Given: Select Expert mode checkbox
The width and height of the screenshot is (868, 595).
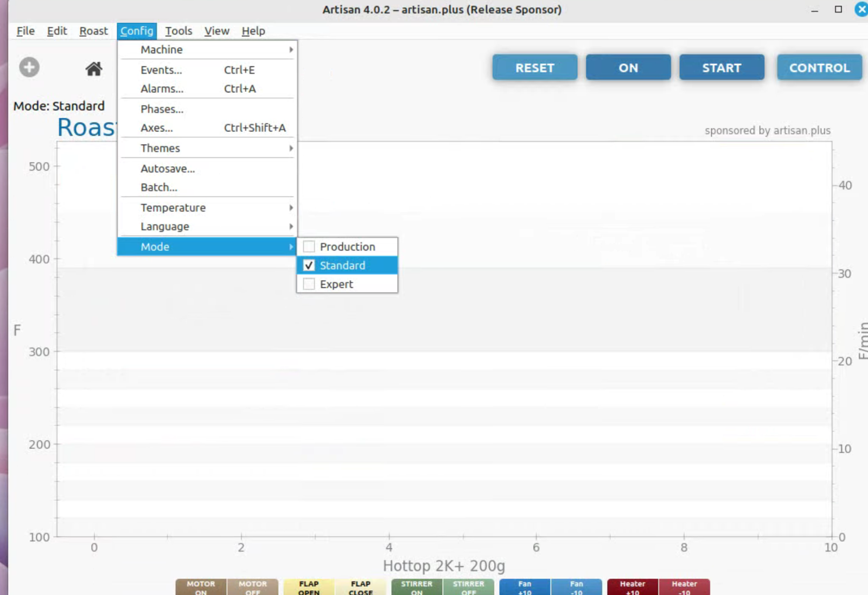Looking at the screenshot, I should (309, 284).
